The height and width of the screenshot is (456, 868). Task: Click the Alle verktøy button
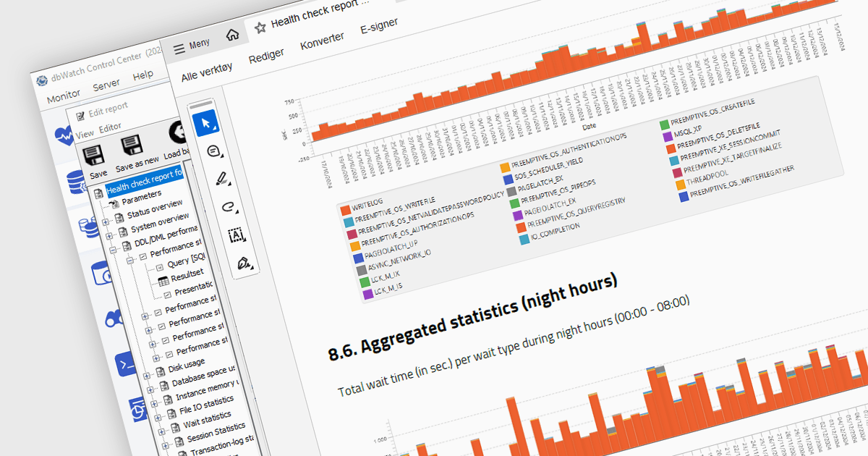tap(207, 72)
